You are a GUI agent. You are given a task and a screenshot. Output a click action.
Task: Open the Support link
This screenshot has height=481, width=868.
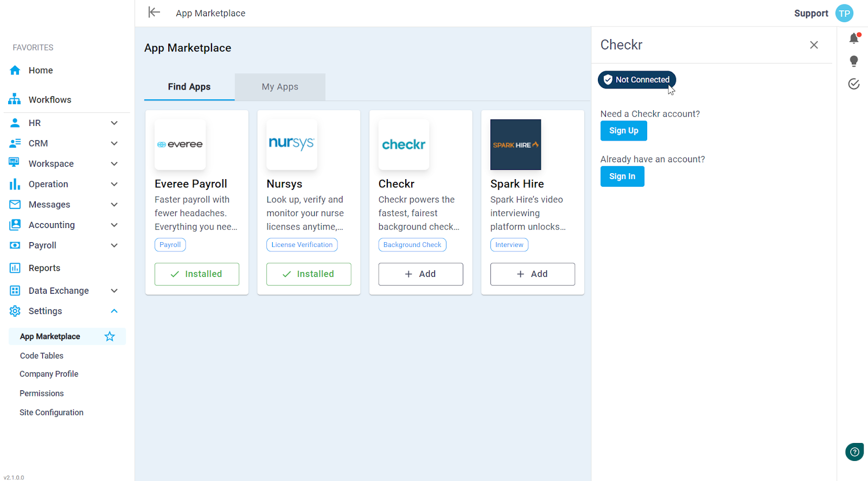tap(811, 13)
